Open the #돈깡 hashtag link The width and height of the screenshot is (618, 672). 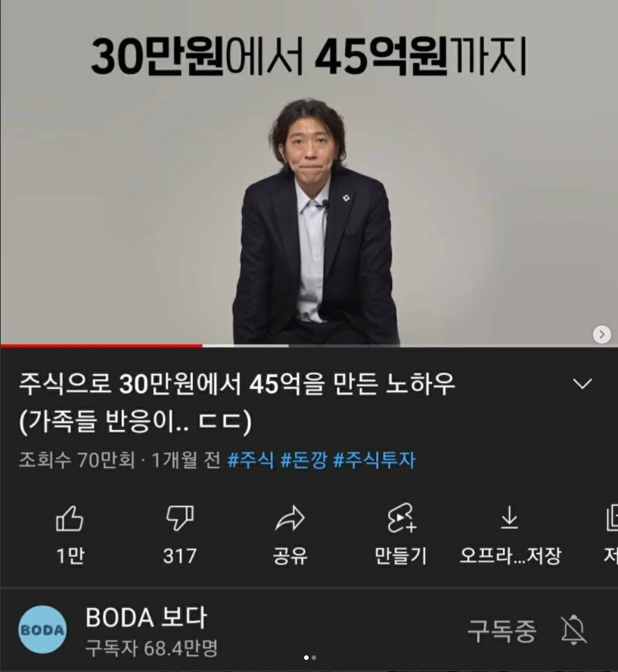coord(303,460)
